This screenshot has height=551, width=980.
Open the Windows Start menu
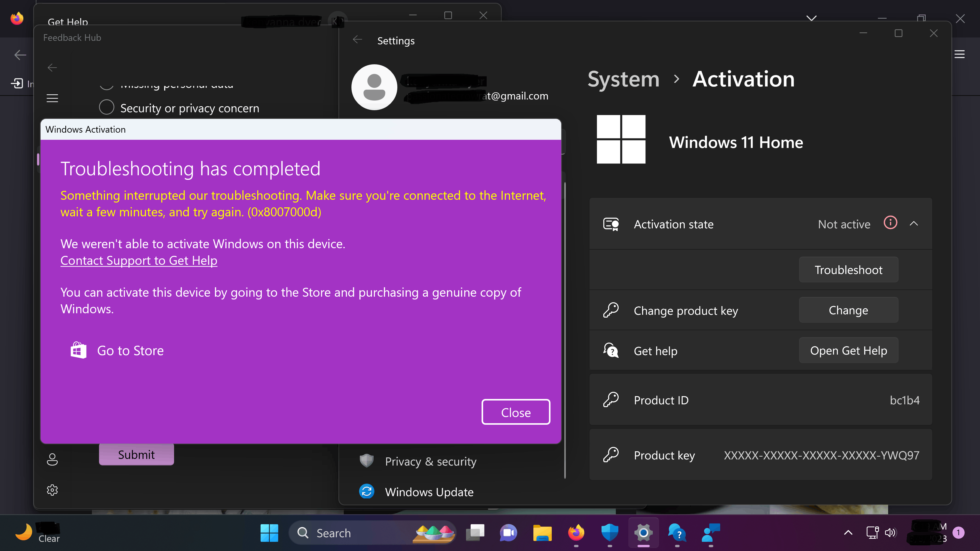[269, 533]
